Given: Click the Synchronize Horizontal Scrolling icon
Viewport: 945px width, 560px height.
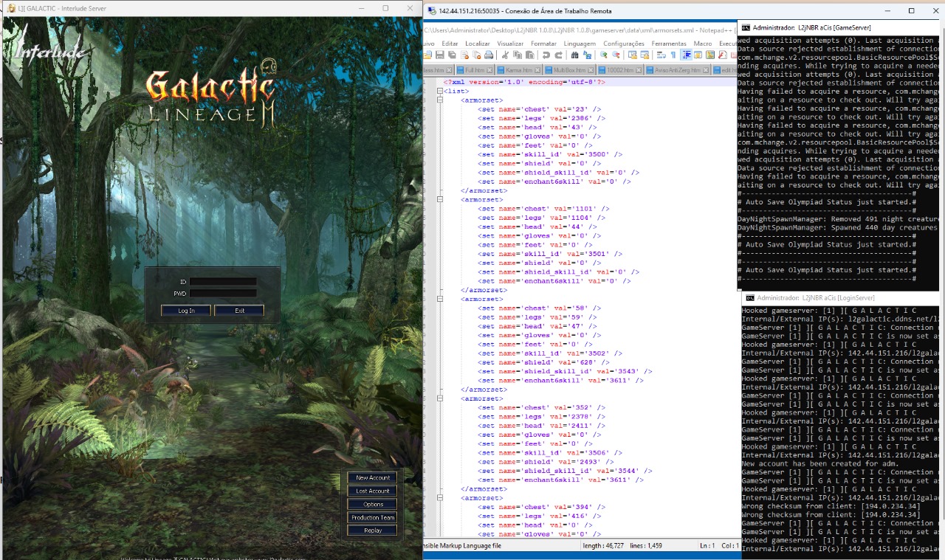Looking at the screenshot, I should [645, 55].
